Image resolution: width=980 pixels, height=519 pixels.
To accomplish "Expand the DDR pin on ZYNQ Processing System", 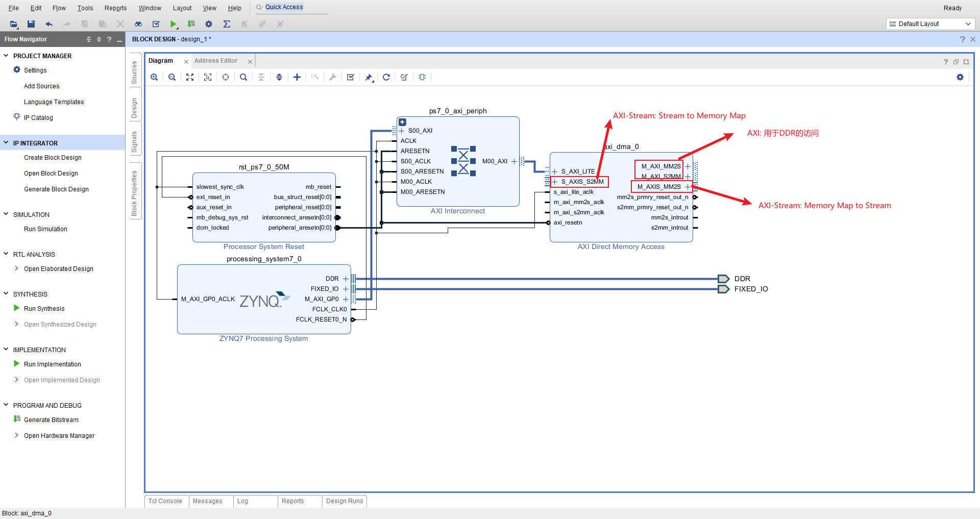I will point(346,279).
